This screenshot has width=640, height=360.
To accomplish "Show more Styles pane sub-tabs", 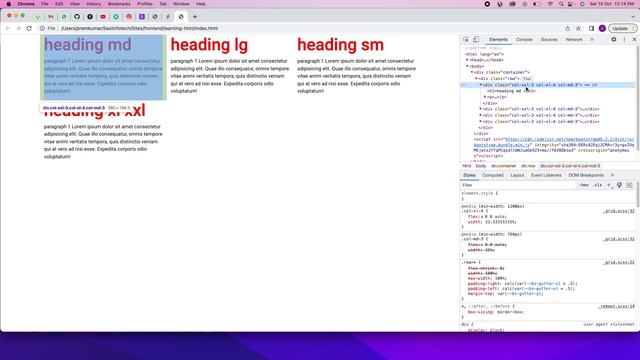I will [612, 175].
